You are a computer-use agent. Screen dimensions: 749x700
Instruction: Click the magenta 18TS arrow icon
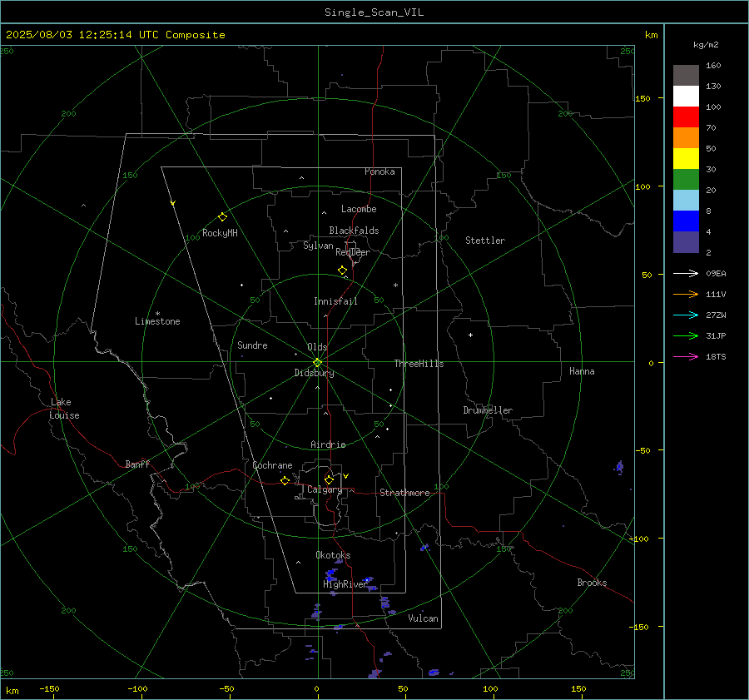click(x=686, y=356)
